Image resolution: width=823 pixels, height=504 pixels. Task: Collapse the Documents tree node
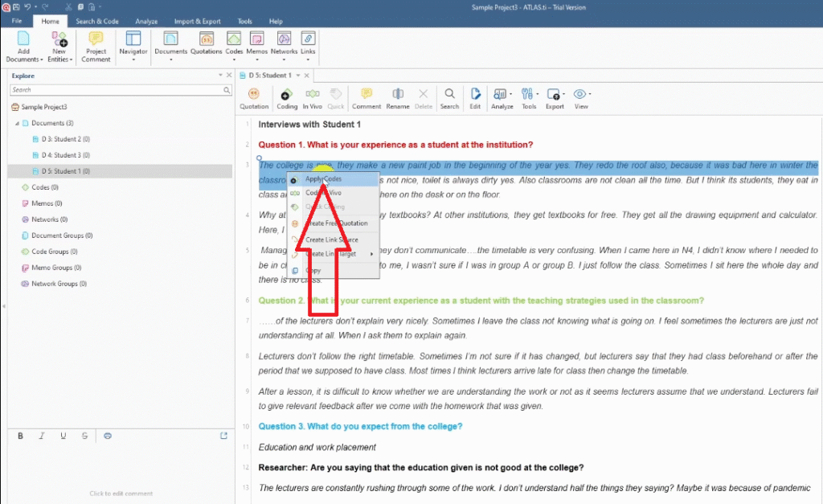tap(17, 123)
